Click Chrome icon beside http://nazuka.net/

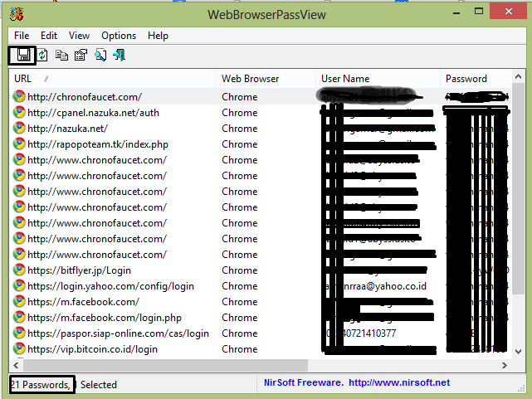(x=19, y=128)
